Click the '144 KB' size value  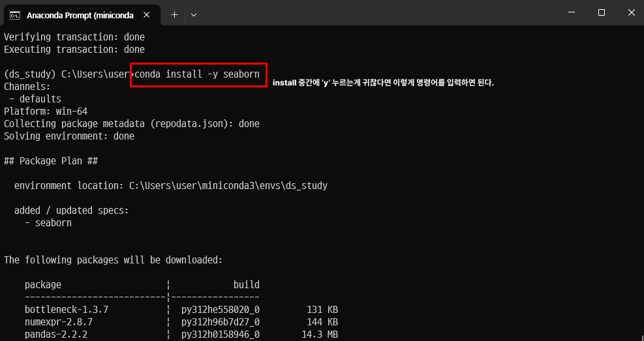coord(322,322)
